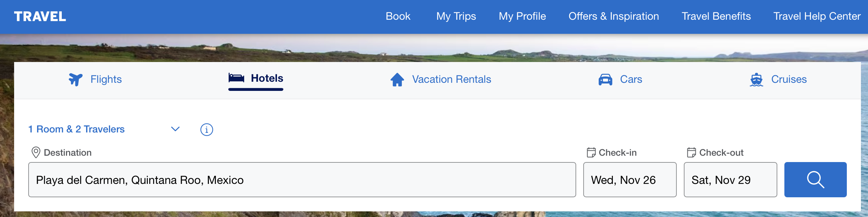The image size is (868, 217).
Task: Click the TRAVEL logo
Action: [40, 17]
